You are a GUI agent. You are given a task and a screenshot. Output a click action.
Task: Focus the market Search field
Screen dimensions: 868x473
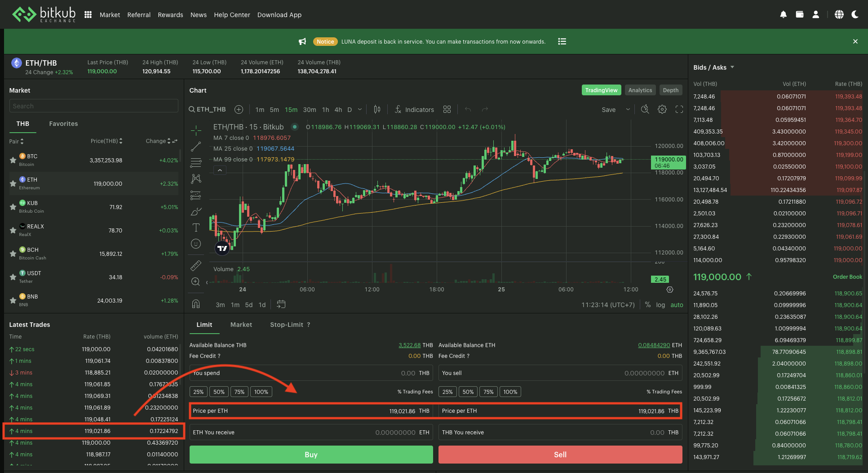pos(93,106)
